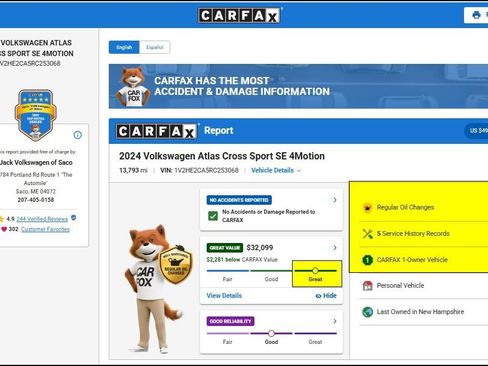Click the reliability slider handle on Good
The width and height of the screenshot is (488, 366).
pyautogui.click(x=271, y=333)
